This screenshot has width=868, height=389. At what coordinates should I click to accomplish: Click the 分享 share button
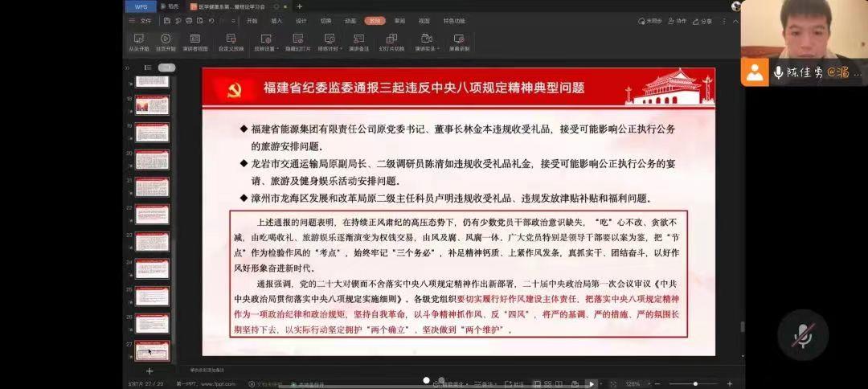pyautogui.click(x=702, y=21)
